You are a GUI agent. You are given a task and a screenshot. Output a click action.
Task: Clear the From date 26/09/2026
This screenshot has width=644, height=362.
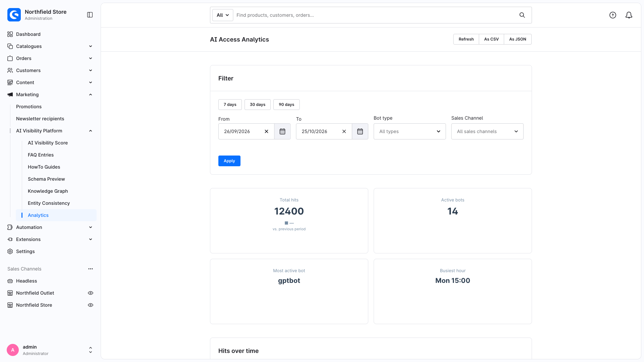click(266, 131)
